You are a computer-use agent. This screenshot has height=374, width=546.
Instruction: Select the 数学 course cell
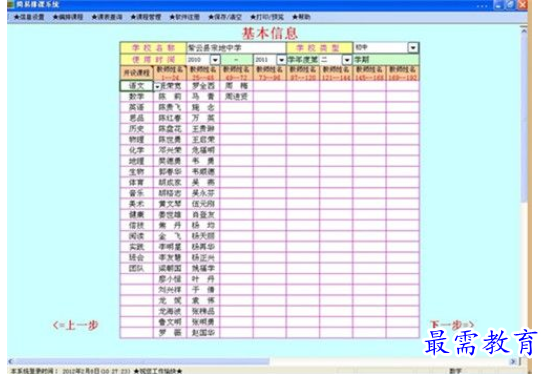(x=136, y=96)
